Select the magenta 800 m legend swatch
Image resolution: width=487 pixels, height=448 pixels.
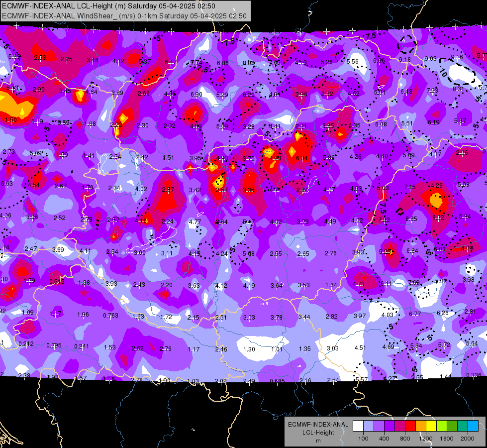tap(399, 426)
